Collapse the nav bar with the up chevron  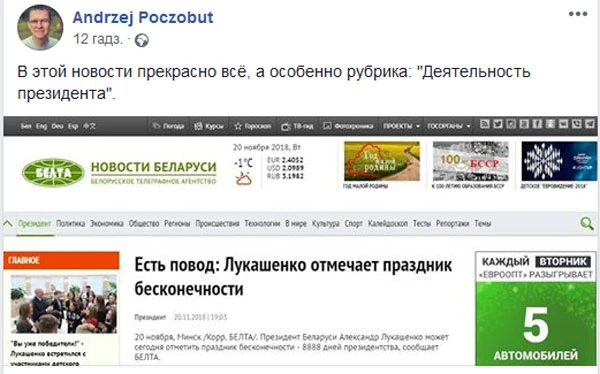[x=8, y=223]
